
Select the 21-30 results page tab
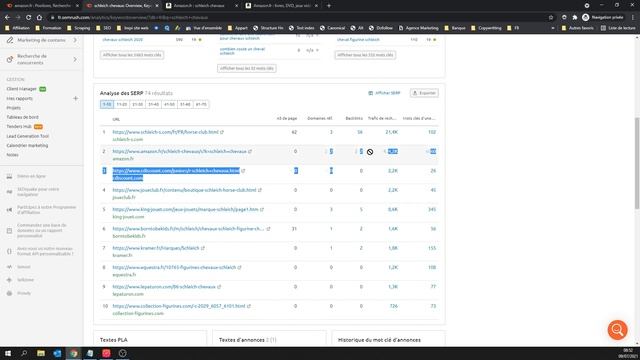click(x=138, y=104)
